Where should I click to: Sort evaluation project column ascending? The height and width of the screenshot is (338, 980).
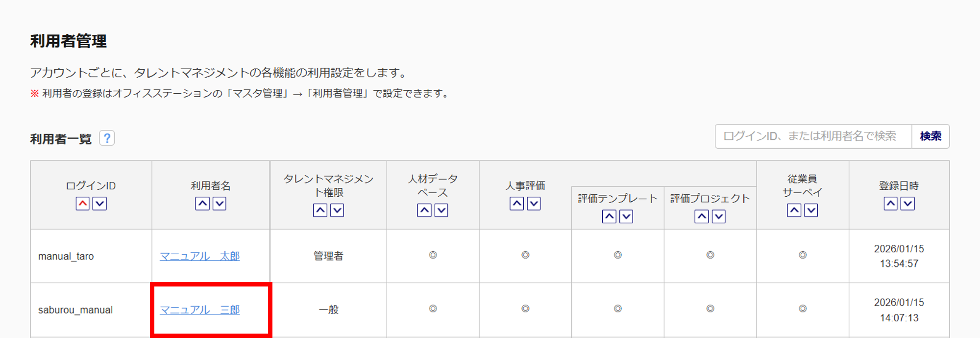(702, 216)
